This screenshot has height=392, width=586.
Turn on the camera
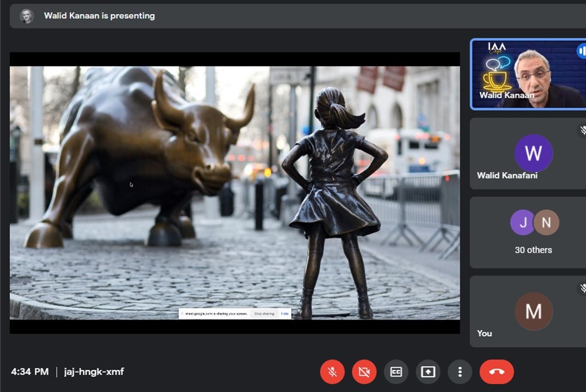click(x=364, y=372)
